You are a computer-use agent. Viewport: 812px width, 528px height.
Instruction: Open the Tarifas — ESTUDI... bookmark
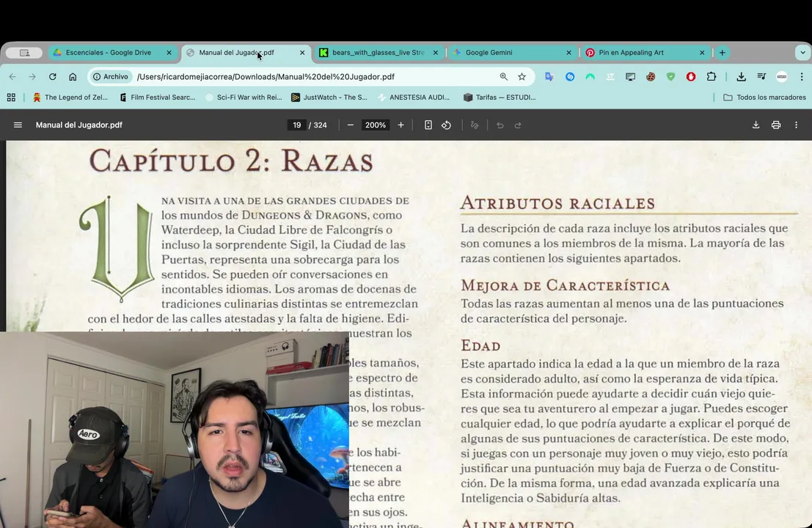pyautogui.click(x=500, y=98)
